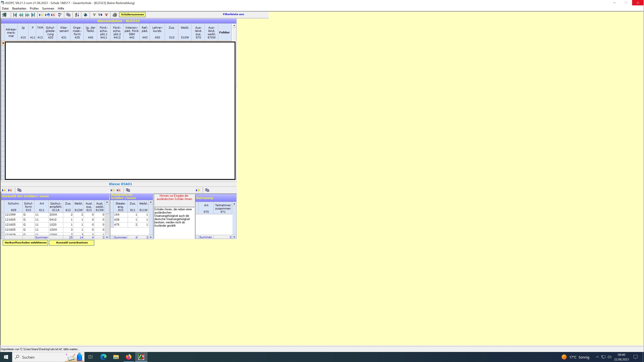644x362 pixels.
Task: Go to the previous record
Action: coord(21,15)
